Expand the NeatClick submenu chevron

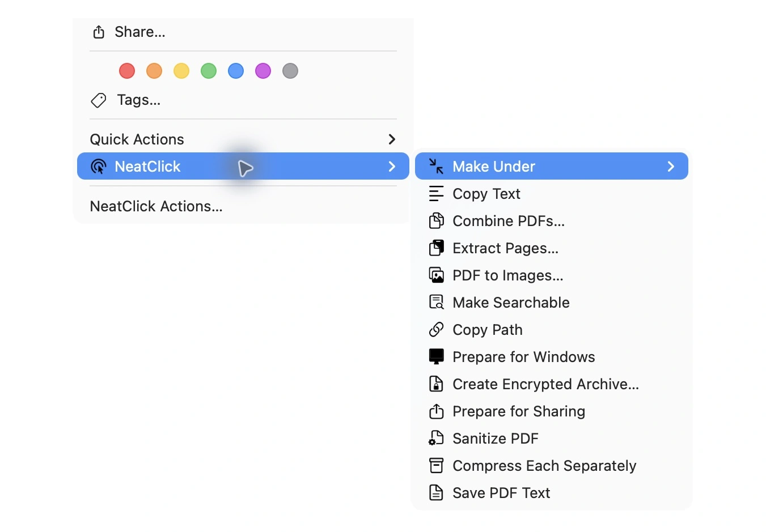[391, 167]
